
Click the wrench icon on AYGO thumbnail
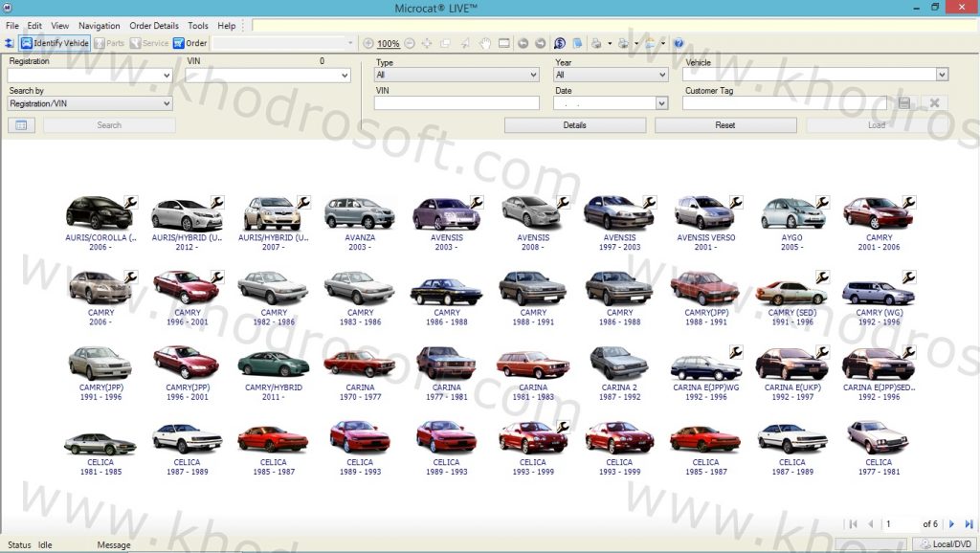(x=822, y=202)
